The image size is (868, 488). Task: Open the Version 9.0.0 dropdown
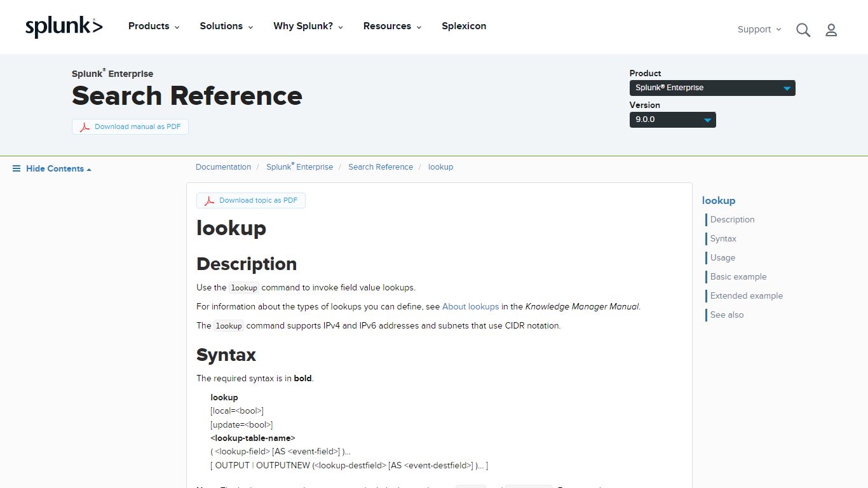click(672, 119)
